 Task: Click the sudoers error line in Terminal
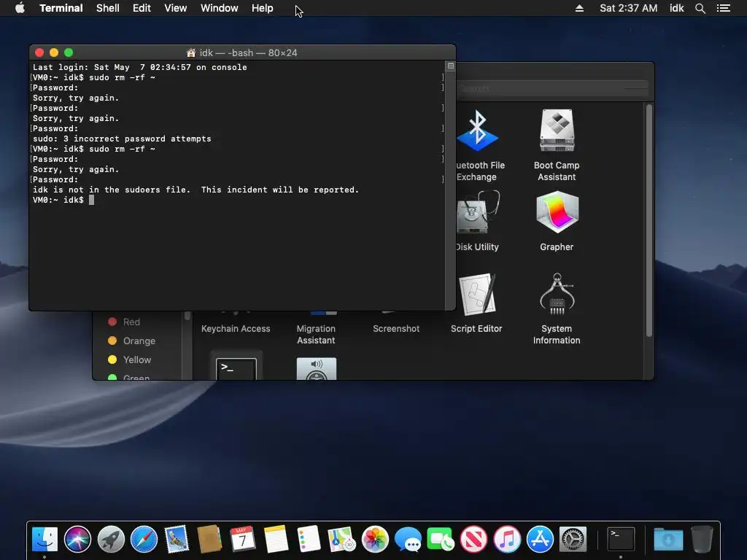click(196, 190)
